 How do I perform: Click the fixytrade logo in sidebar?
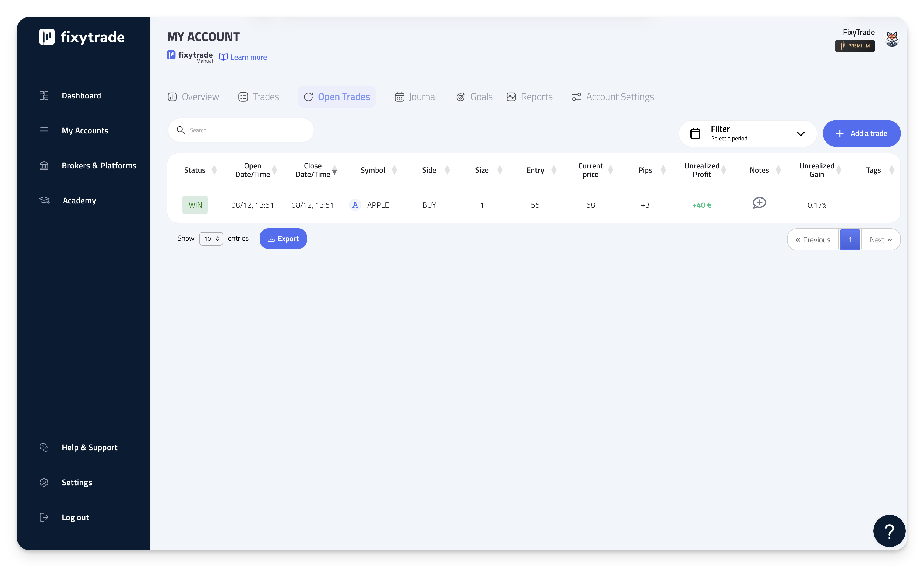[x=82, y=37]
